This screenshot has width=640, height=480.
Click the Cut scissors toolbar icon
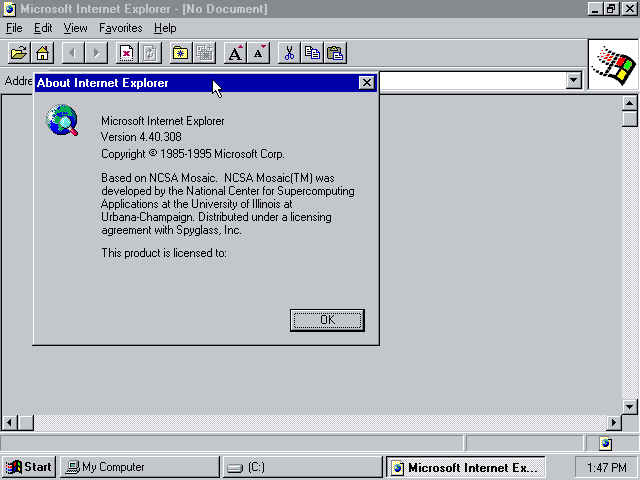[289, 53]
